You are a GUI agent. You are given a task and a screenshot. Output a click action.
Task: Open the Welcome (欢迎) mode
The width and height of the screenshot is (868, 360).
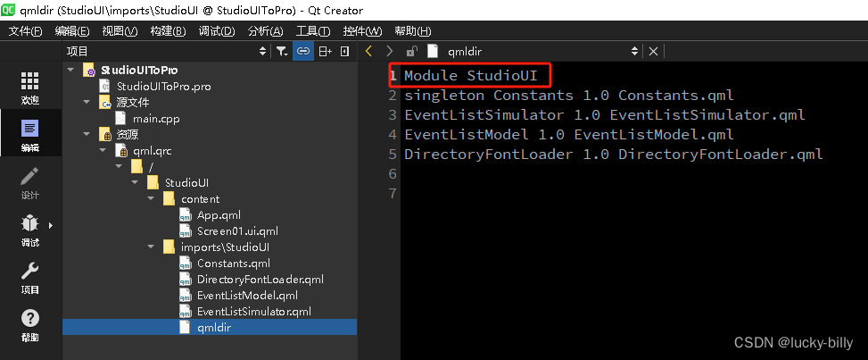pos(30,88)
